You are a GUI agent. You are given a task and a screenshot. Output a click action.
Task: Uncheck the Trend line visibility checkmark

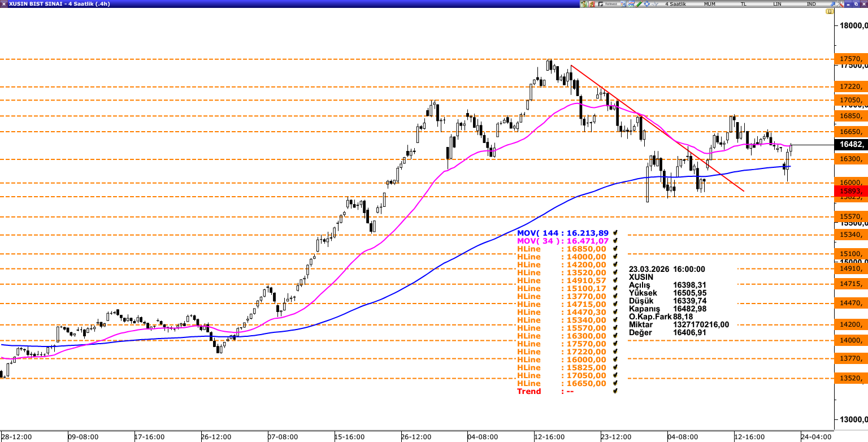click(615, 391)
